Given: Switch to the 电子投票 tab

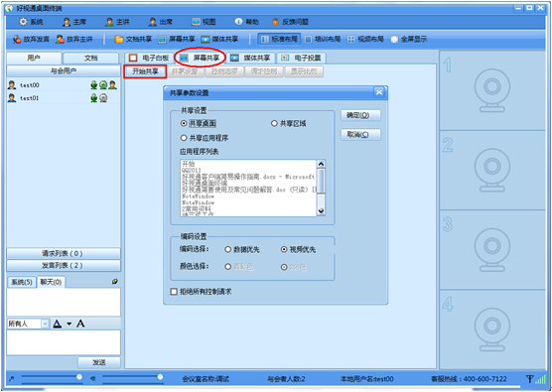Looking at the screenshot, I should click(x=302, y=58).
